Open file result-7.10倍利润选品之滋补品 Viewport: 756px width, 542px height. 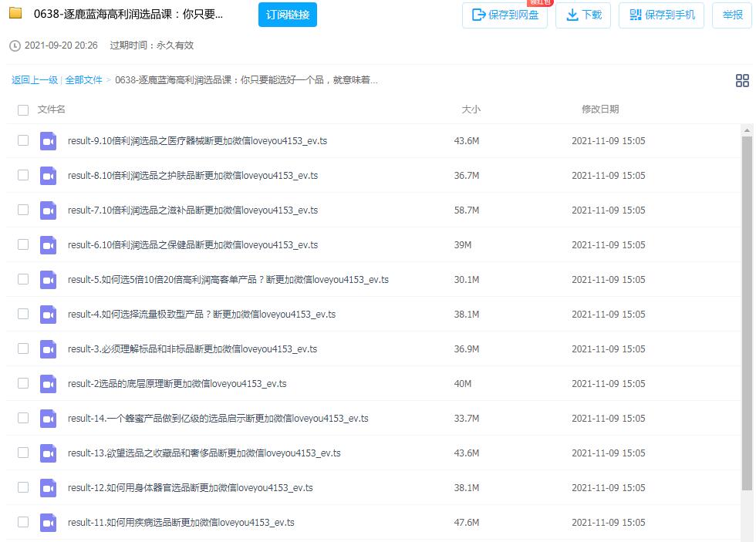pos(193,210)
